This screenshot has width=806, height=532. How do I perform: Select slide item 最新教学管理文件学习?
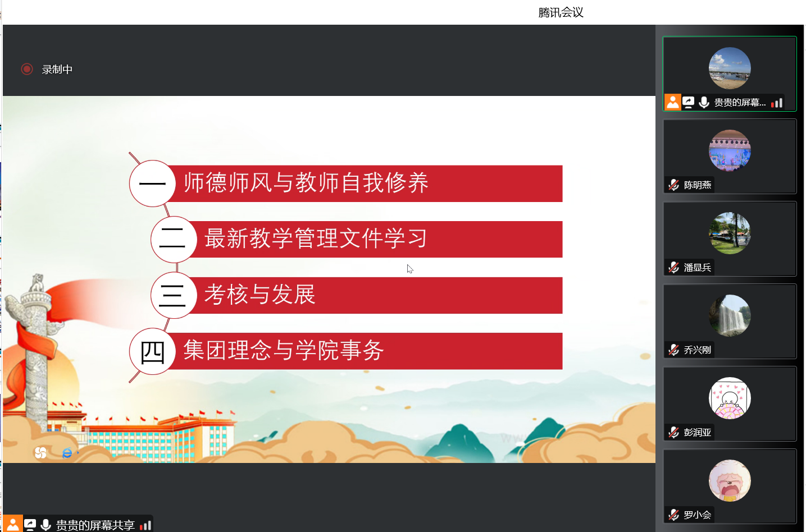[x=316, y=239]
